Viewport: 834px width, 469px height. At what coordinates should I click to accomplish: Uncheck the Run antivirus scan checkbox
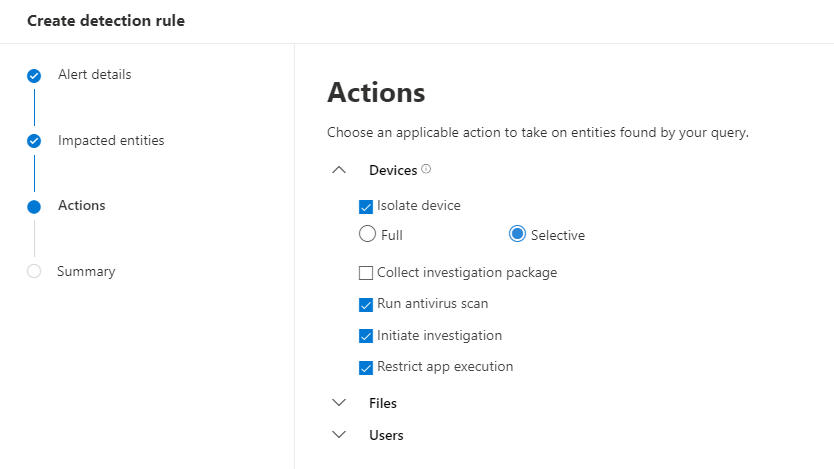tap(366, 304)
